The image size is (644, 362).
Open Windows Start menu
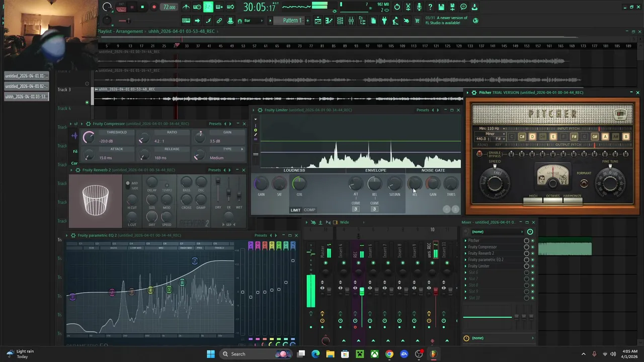[211, 354]
